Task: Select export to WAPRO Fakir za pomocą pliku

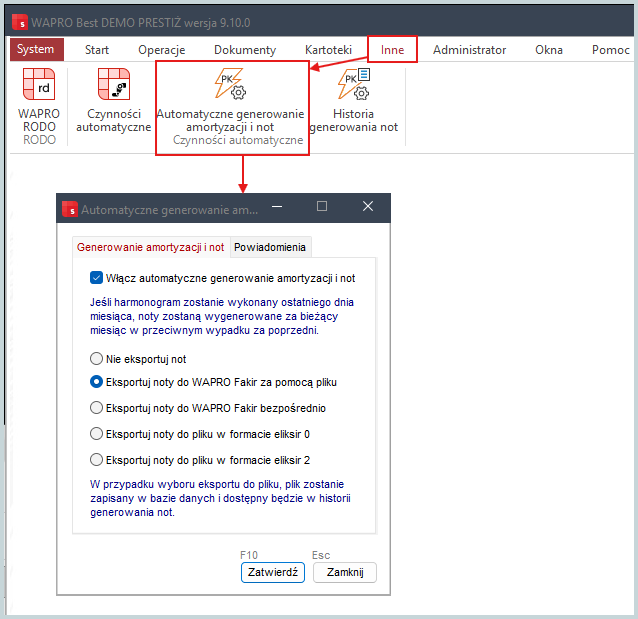Action: (x=96, y=382)
